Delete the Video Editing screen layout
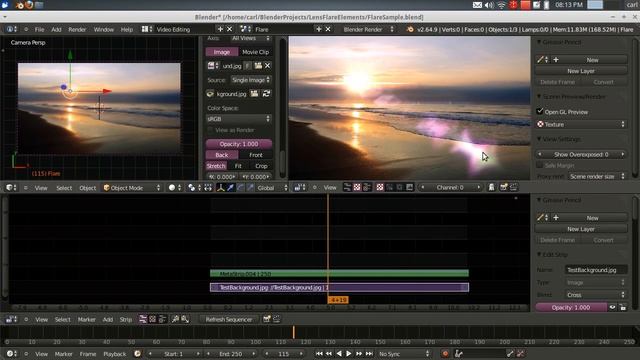This screenshot has height=360, width=640. pyautogui.click(x=229, y=29)
